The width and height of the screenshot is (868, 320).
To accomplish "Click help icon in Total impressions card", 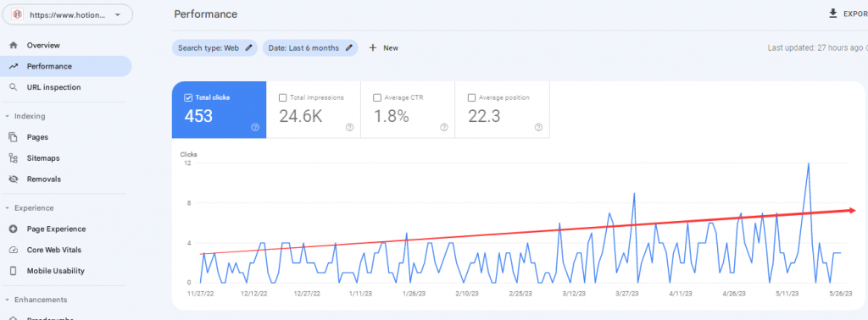I will pyautogui.click(x=350, y=127).
